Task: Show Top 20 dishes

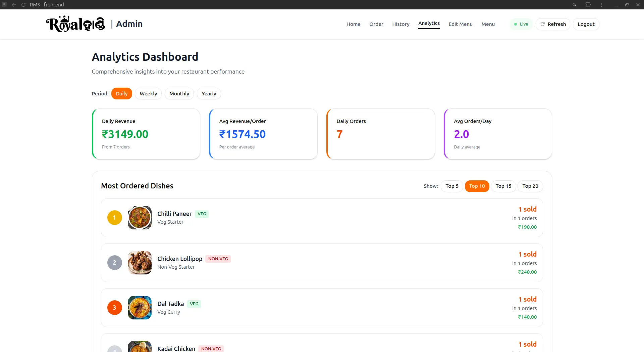Action: pyautogui.click(x=530, y=186)
